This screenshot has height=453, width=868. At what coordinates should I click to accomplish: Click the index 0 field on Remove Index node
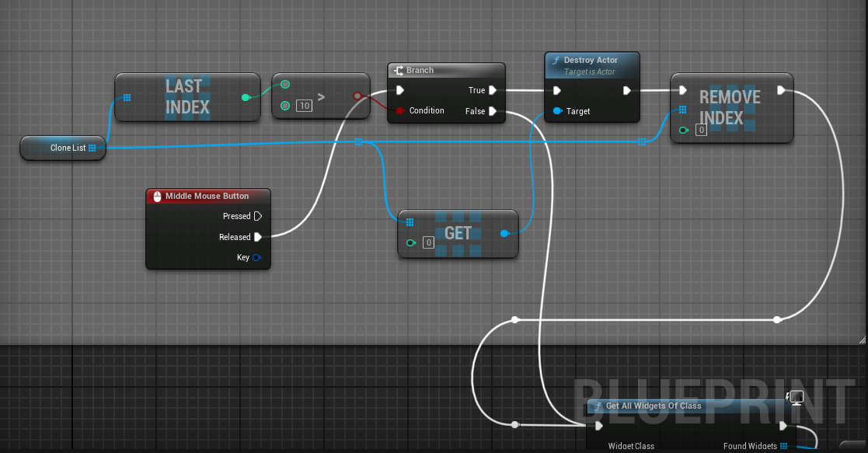click(701, 130)
